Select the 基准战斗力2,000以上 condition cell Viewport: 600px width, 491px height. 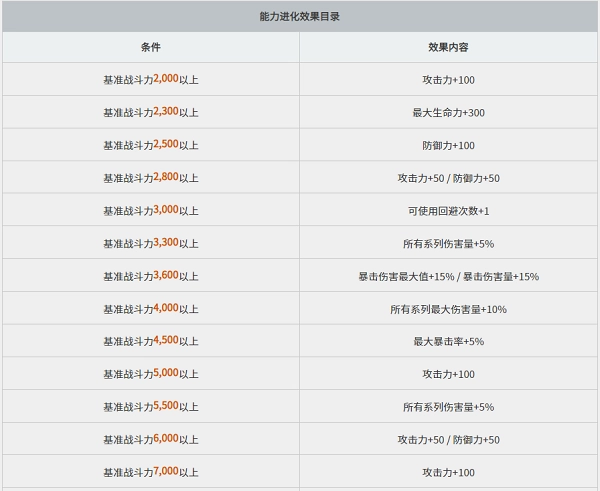(x=151, y=79)
